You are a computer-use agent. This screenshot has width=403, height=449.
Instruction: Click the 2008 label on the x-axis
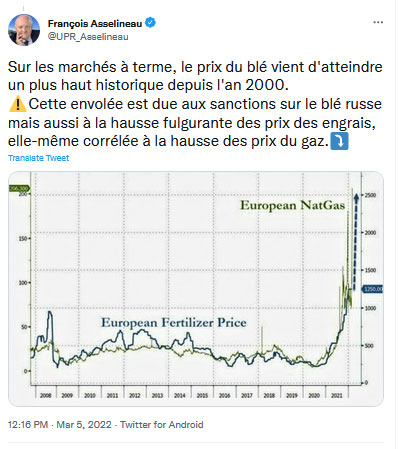click(x=45, y=395)
